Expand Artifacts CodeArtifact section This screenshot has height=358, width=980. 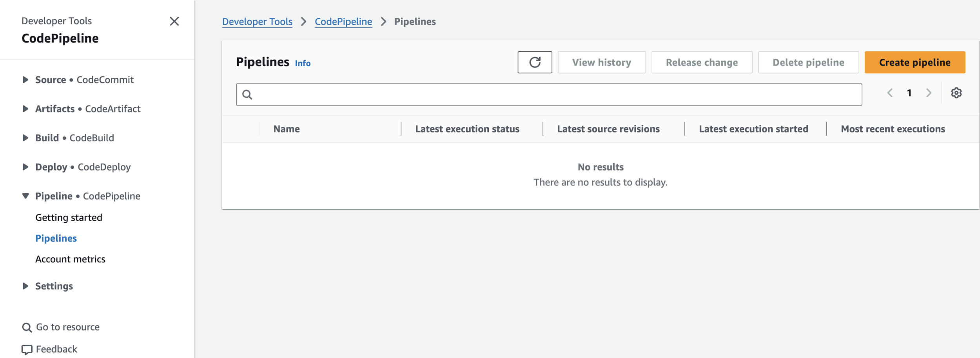click(x=25, y=109)
